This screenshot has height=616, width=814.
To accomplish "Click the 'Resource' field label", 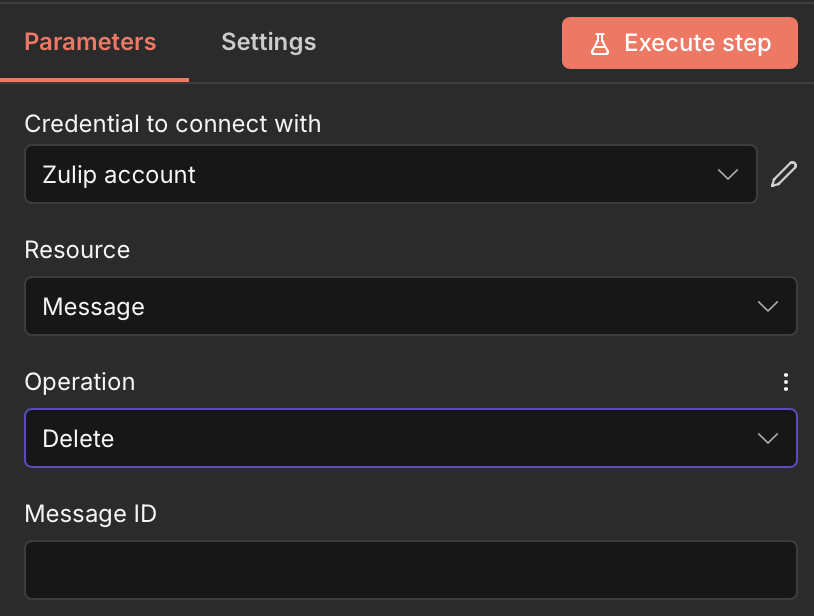I will coord(77,250).
